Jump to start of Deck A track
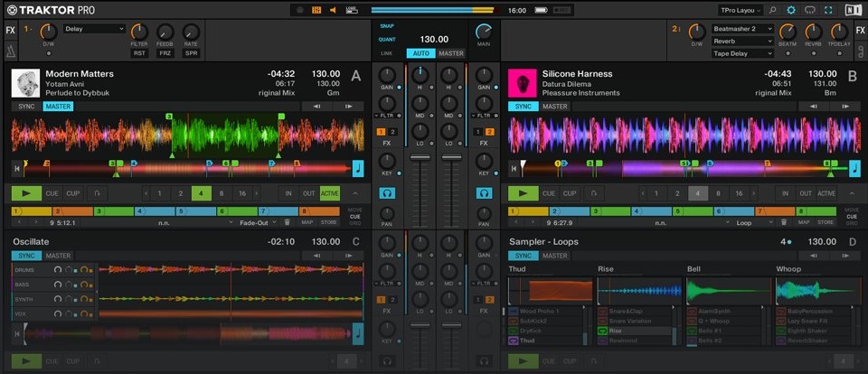868x374 pixels. click(x=17, y=168)
